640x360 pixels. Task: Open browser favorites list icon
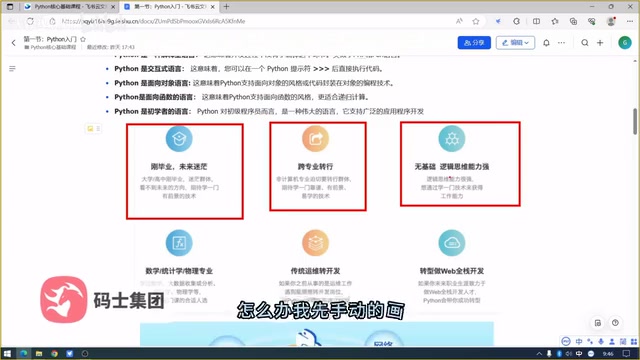coord(555,21)
